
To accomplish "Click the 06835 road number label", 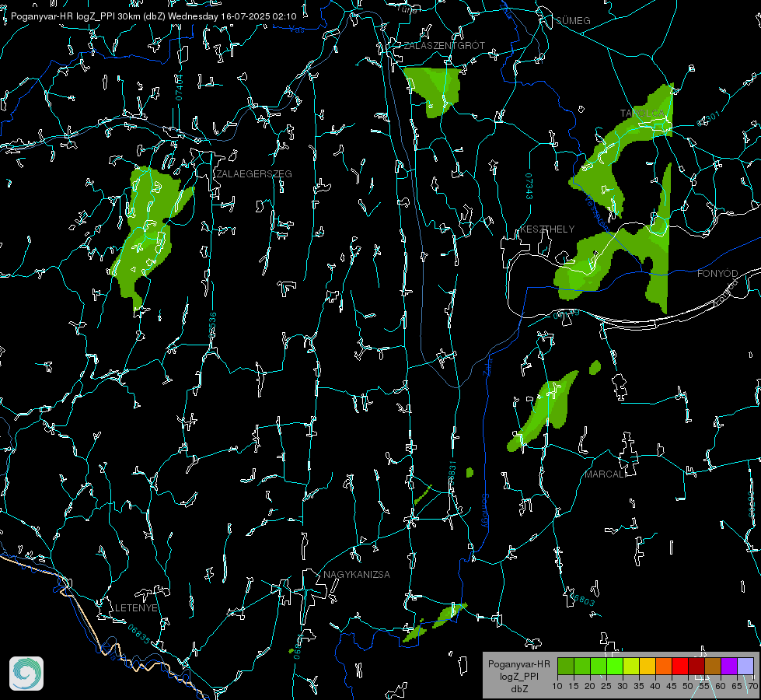I will point(139,634).
